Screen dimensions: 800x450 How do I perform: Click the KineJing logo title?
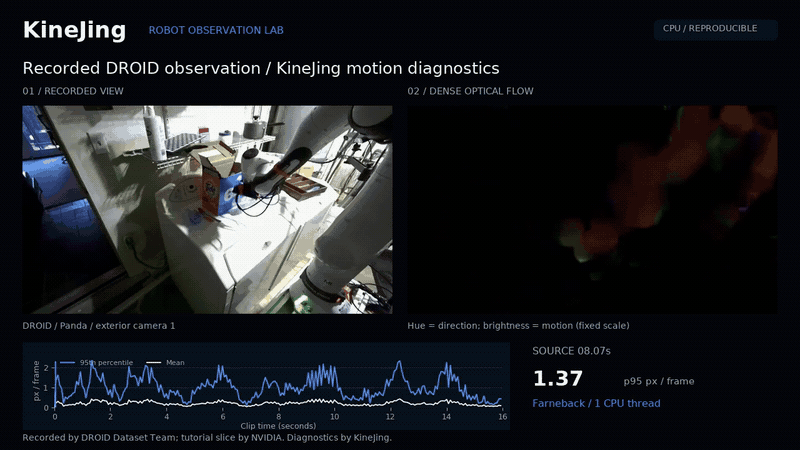coord(74,30)
